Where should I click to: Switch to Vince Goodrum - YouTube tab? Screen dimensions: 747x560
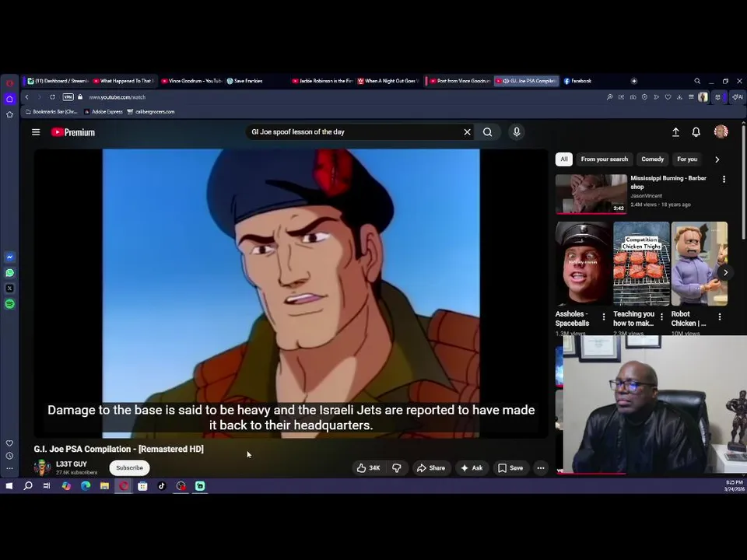point(192,81)
